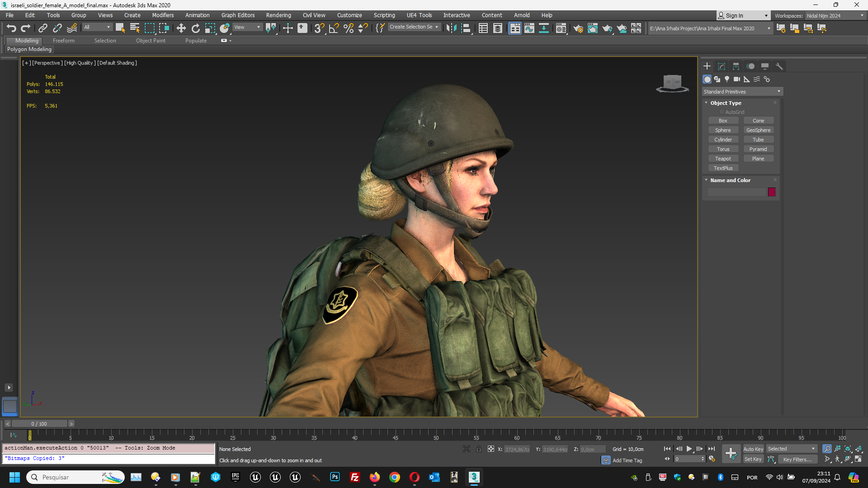Open the Standard Primitives dropdown
The height and width of the screenshot is (488, 868).
pos(742,92)
